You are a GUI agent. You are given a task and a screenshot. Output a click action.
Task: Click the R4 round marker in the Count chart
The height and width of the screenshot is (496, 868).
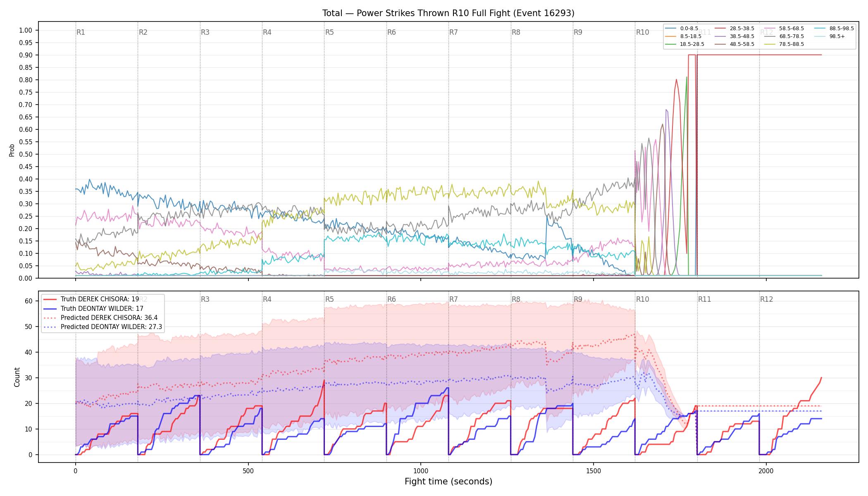tap(267, 299)
